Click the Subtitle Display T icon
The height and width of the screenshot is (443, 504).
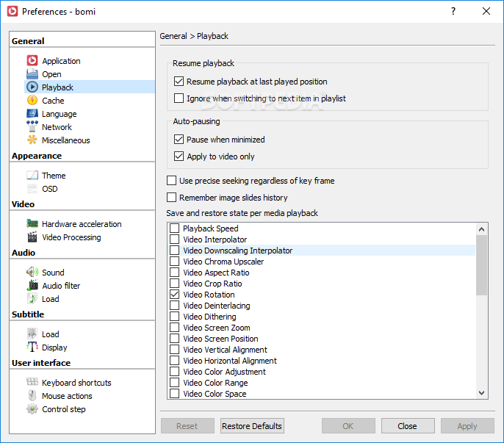[32, 347]
